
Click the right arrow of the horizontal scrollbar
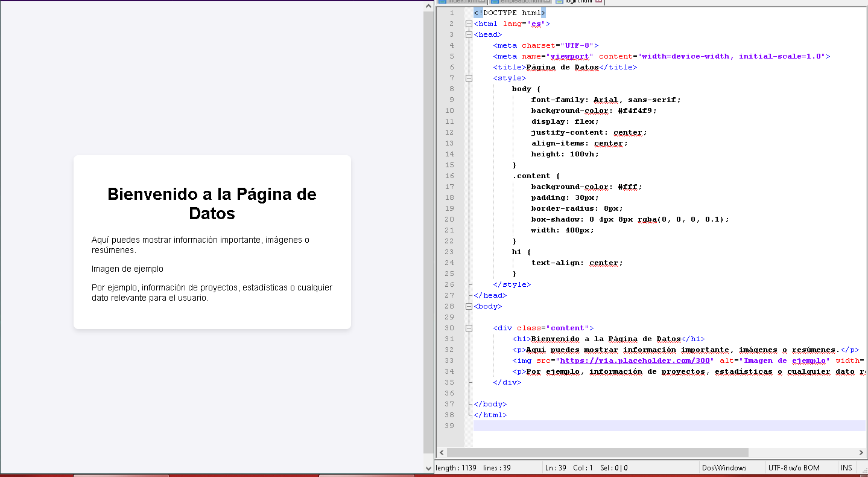[861, 452]
